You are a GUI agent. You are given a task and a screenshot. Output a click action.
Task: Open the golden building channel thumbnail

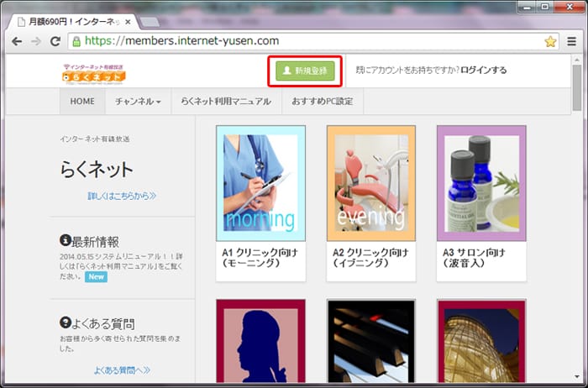(481, 341)
